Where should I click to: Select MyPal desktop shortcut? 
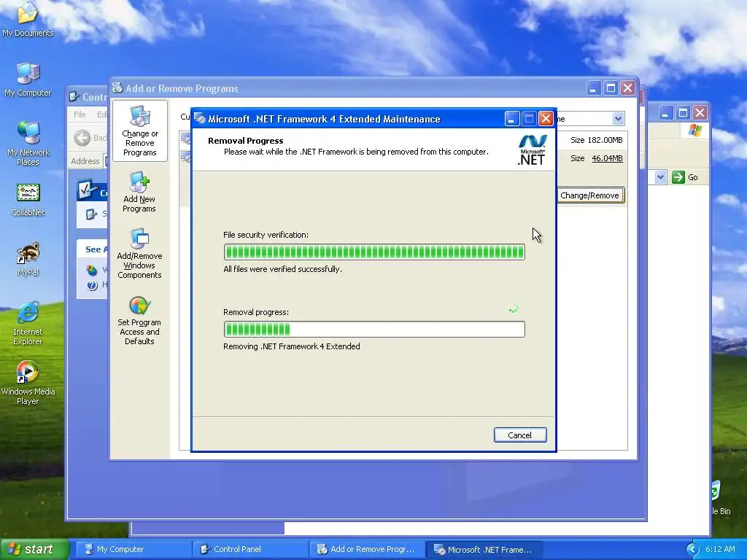point(28,260)
